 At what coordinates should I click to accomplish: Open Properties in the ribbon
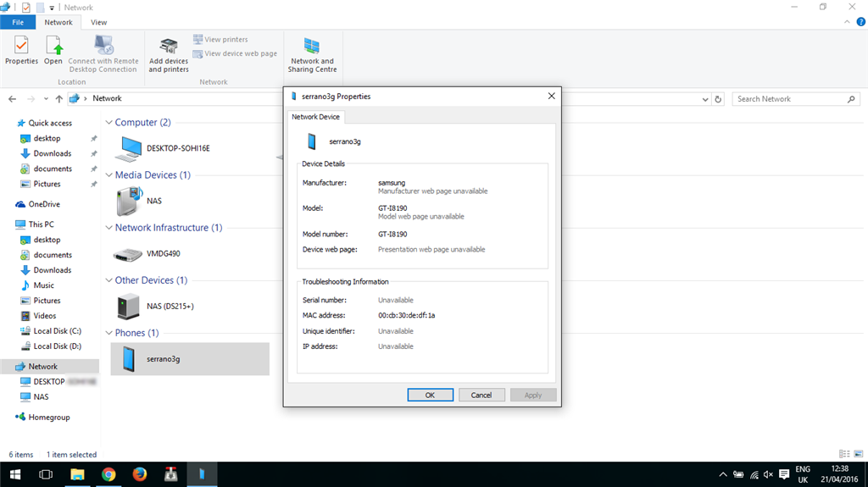point(21,50)
